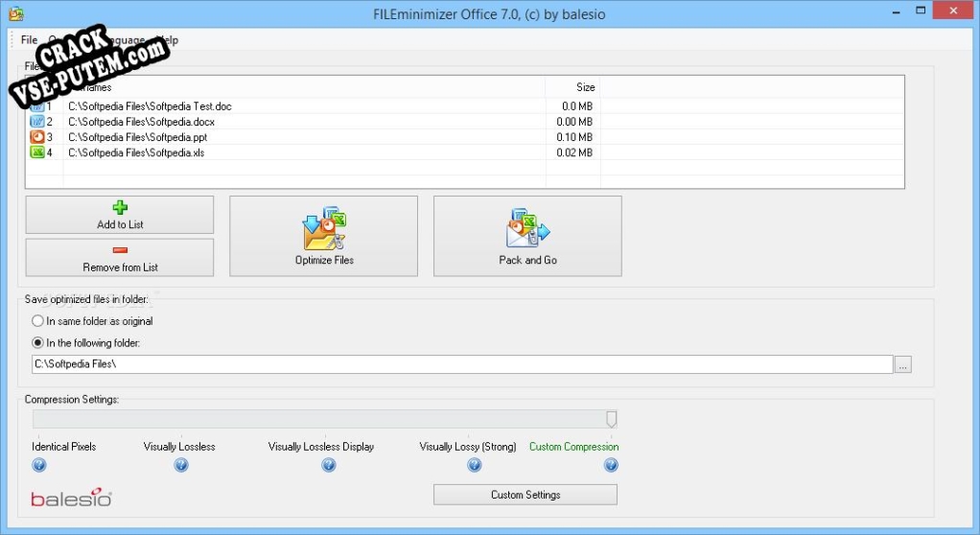Click help icon under Custom Compression
This screenshot has width=980, height=535.
(x=611, y=465)
